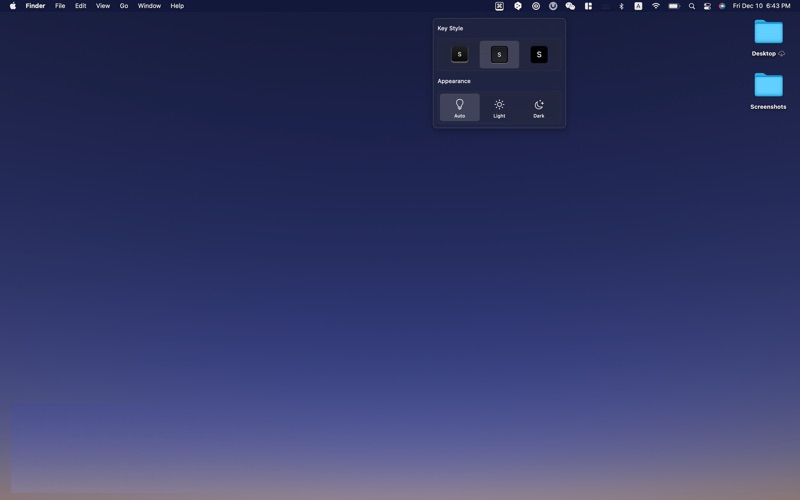The image size is (800, 500).
Task: Click the keystroke app menu bar icon
Action: pyautogui.click(x=499, y=6)
